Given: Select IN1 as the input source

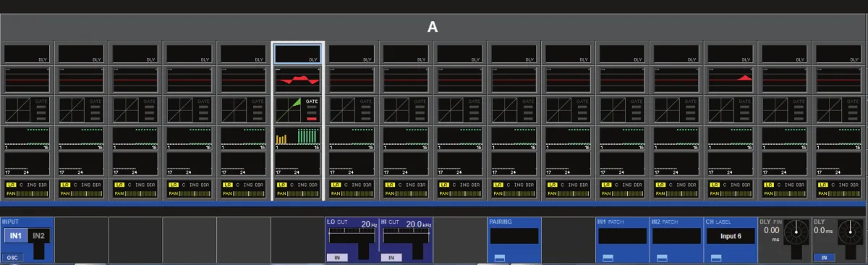Looking at the screenshot, I should 15,236.
